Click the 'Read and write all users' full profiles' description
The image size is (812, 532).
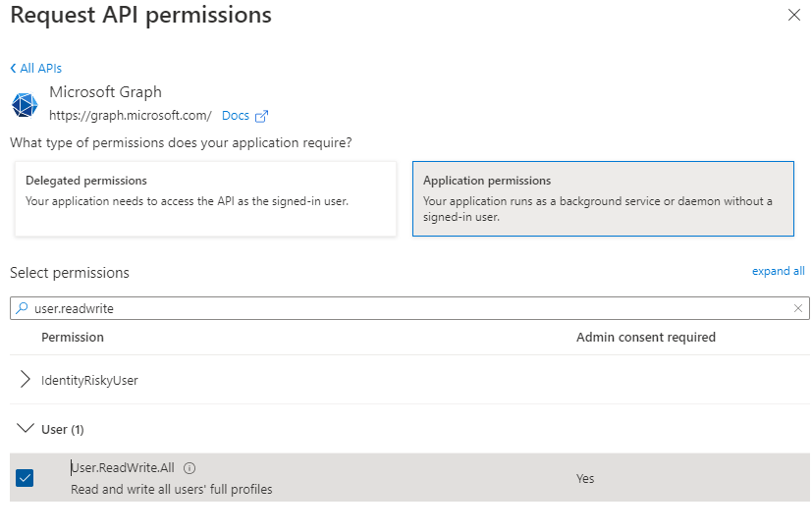[172, 489]
